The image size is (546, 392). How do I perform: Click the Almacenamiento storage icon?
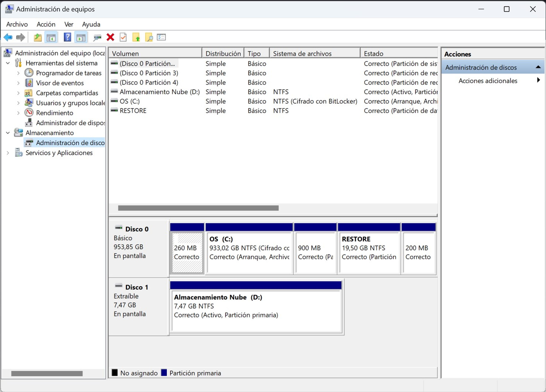click(x=18, y=132)
